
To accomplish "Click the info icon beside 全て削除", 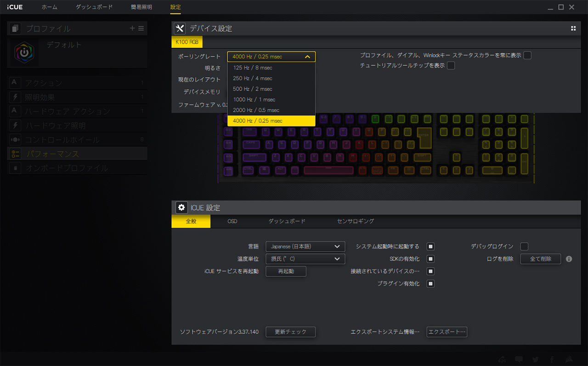I will (x=569, y=259).
